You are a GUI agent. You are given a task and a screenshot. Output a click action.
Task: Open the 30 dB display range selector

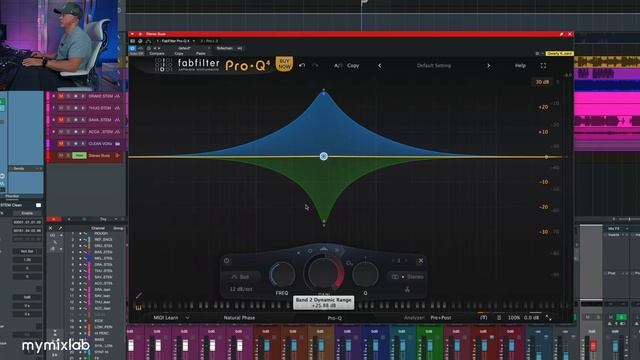pyautogui.click(x=542, y=82)
